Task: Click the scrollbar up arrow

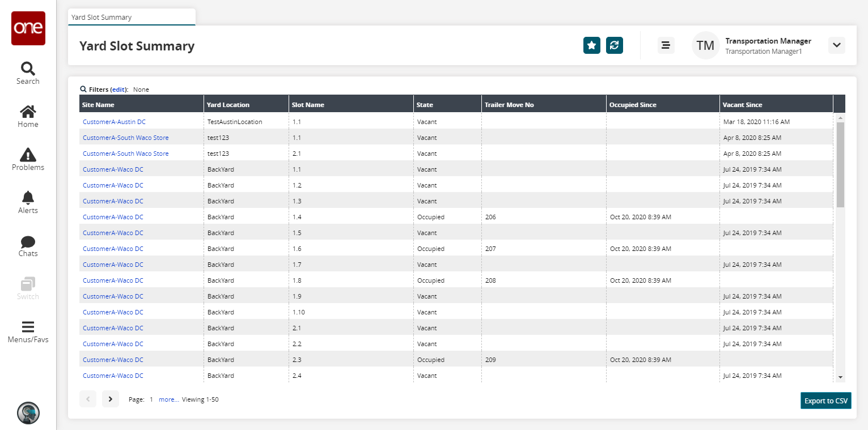Action: (840, 117)
